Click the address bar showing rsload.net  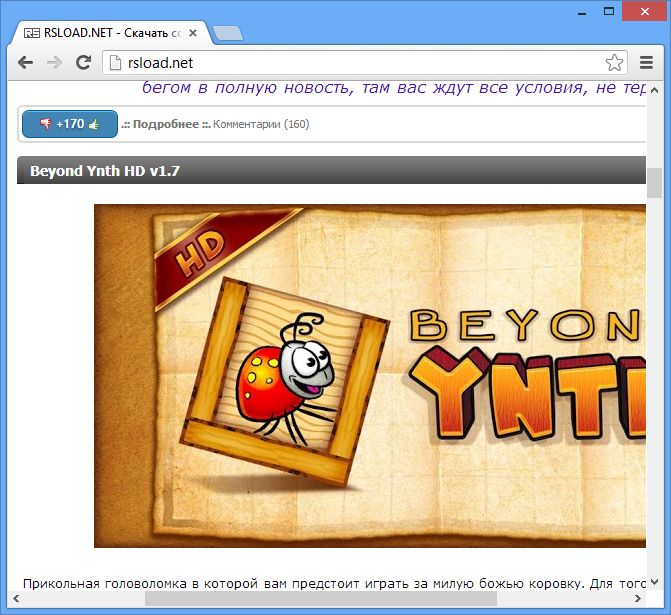365,63
